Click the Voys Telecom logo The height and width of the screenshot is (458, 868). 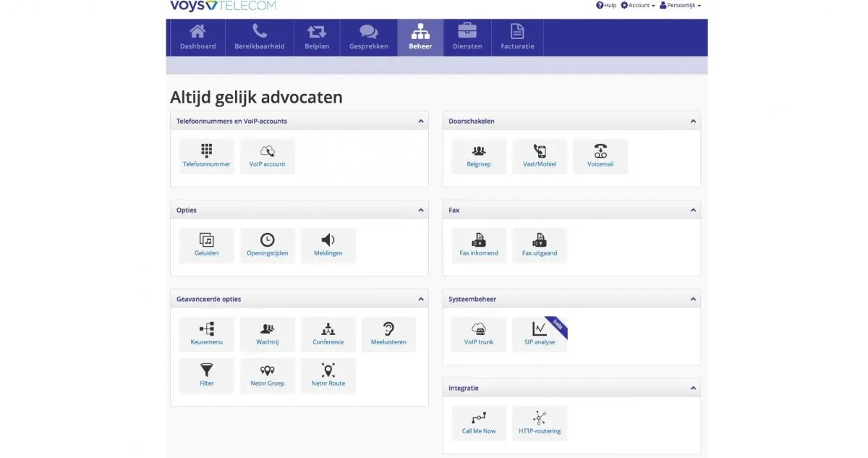click(x=223, y=6)
